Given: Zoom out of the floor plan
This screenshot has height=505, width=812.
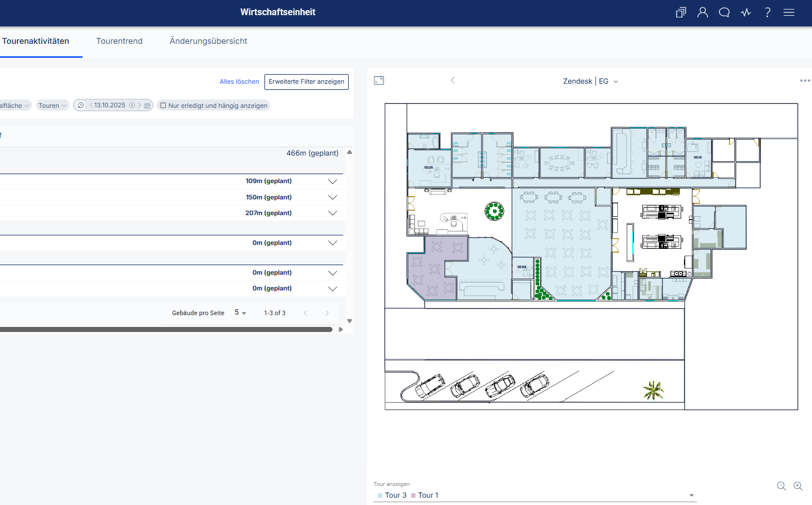Looking at the screenshot, I should click(x=781, y=486).
